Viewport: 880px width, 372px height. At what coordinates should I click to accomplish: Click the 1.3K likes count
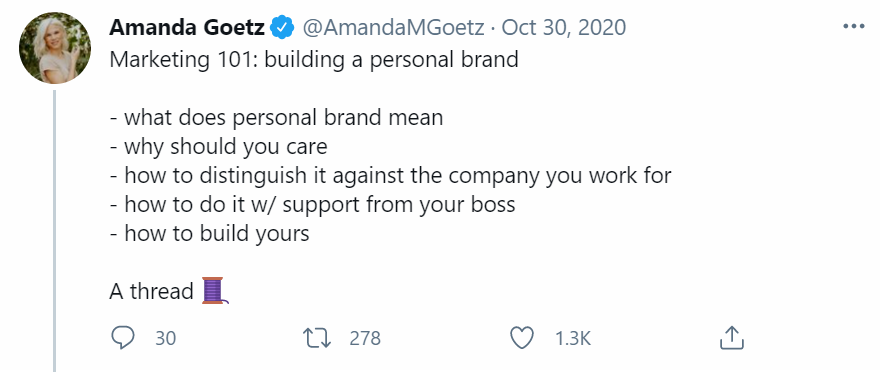point(572,338)
